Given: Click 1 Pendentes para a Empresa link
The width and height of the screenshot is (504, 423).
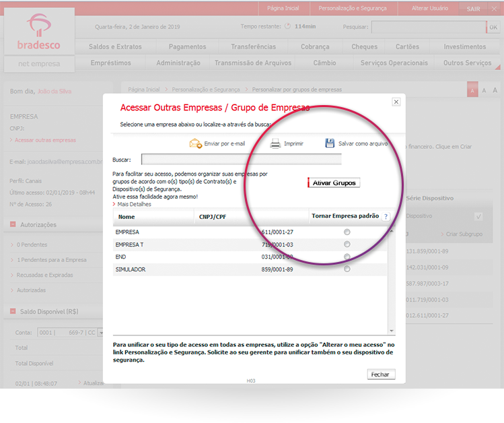Looking at the screenshot, I should (52, 259).
